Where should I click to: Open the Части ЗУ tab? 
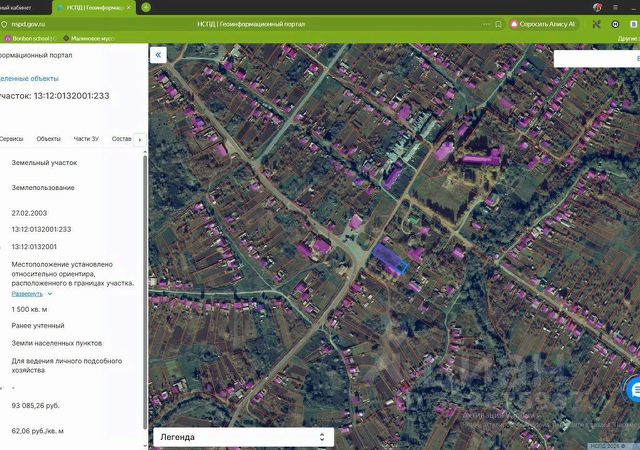(x=86, y=139)
